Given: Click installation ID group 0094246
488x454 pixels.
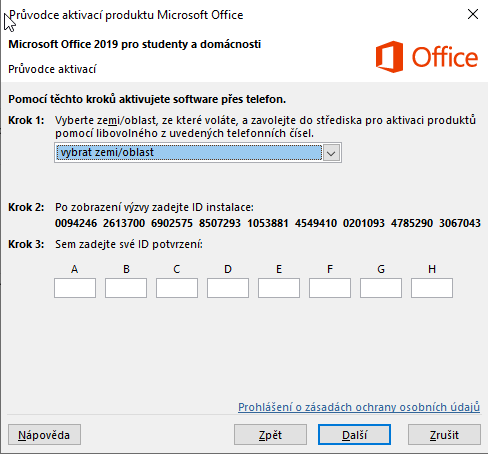Looking at the screenshot, I should 76,223.
